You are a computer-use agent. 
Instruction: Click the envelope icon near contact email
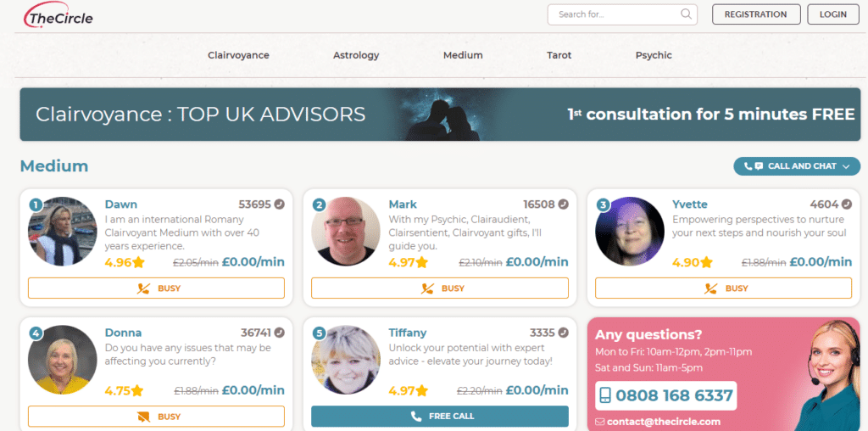(599, 422)
